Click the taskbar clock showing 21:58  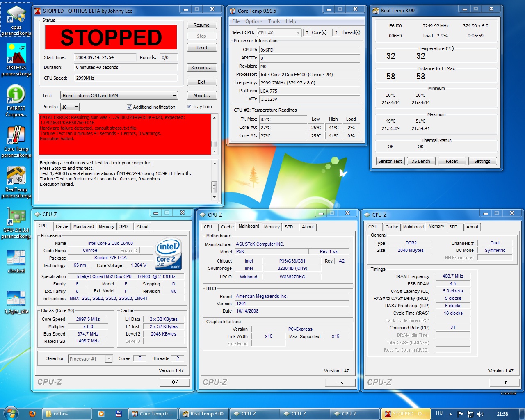pyautogui.click(x=502, y=414)
